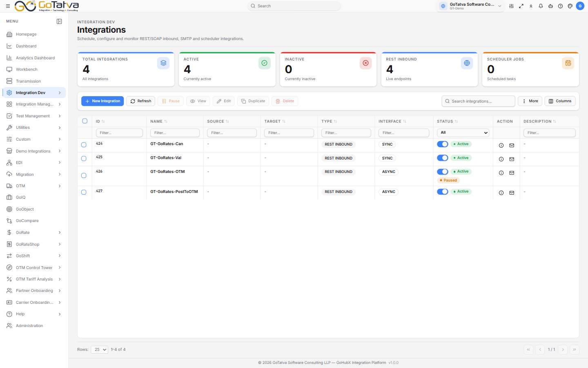The width and height of the screenshot is (588, 368).
Task: Open the settings sliders icon in the header
Action: coord(511,6)
